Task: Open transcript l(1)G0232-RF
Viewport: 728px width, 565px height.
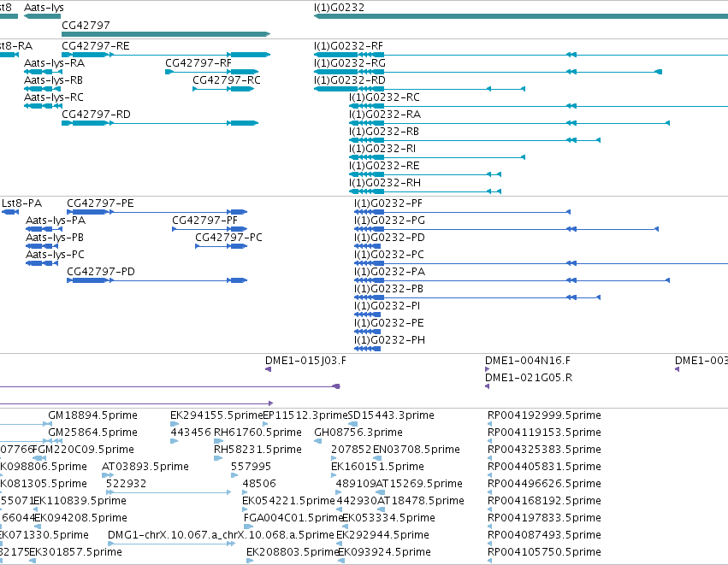Action: [x=348, y=46]
